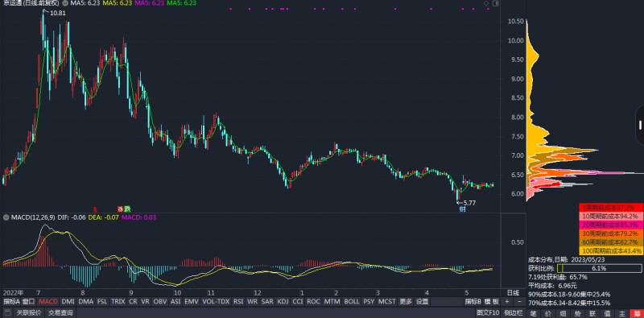Click the diamond icon above price axis
The image size is (644, 318).
tap(486, 3)
